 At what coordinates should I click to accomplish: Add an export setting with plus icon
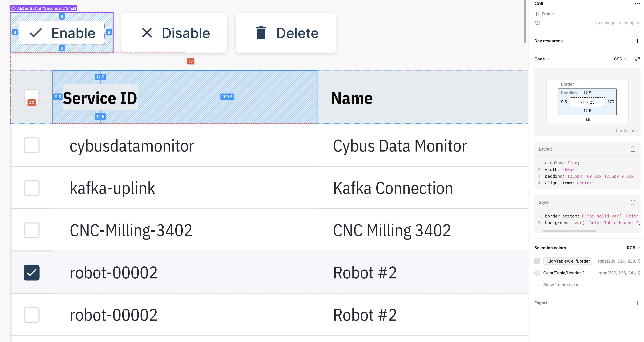tap(637, 303)
